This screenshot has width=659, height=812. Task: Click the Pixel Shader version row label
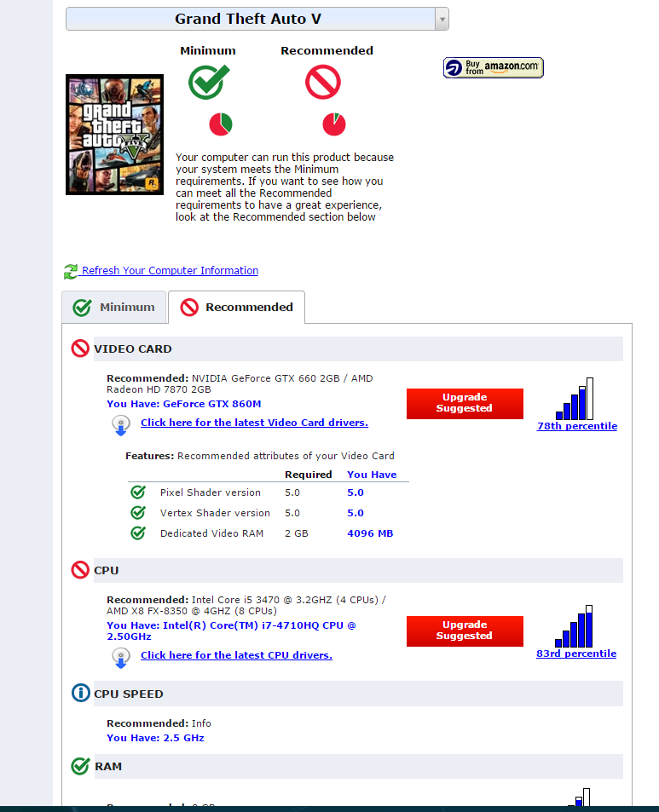(x=211, y=492)
